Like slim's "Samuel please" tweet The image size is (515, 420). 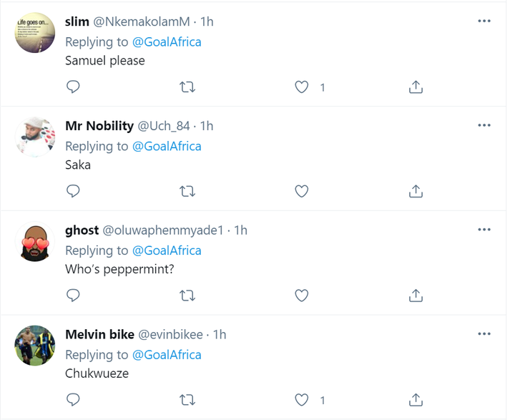pos(302,87)
